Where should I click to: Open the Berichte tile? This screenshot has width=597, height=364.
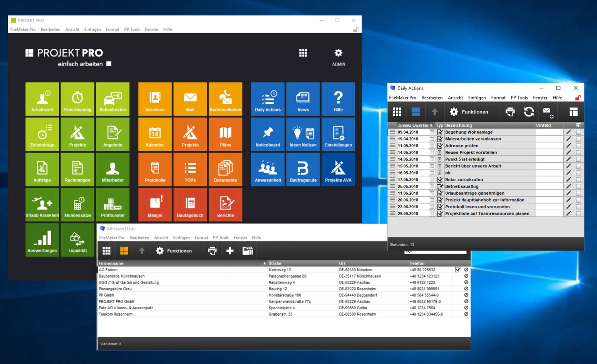(x=225, y=205)
